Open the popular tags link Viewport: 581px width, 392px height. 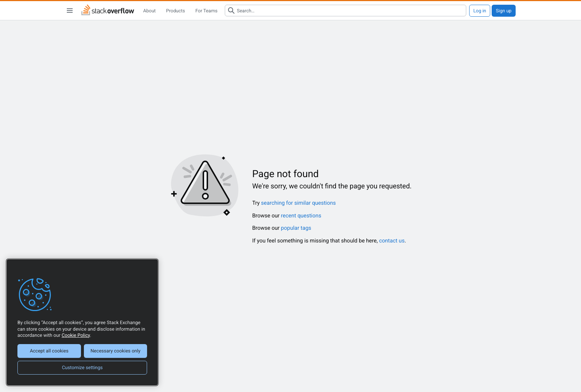pos(296,228)
